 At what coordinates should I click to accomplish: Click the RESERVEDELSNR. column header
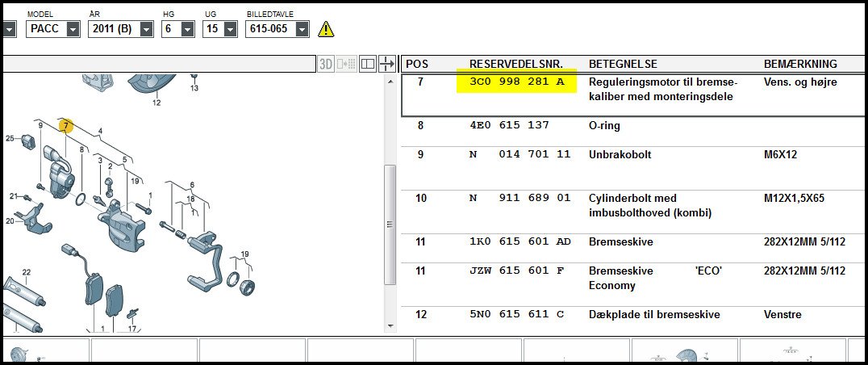(516, 64)
